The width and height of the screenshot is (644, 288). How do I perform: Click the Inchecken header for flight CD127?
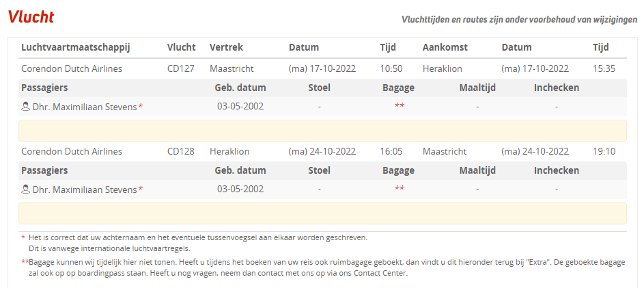[x=557, y=88]
